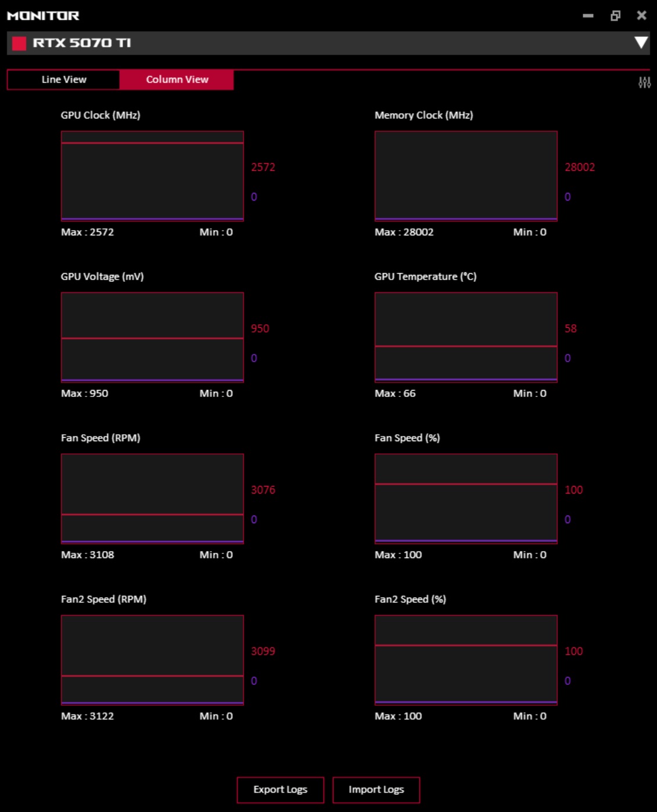The width and height of the screenshot is (657, 812).
Task: Switch to the Line View tab
Action: pyautogui.click(x=63, y=80)
